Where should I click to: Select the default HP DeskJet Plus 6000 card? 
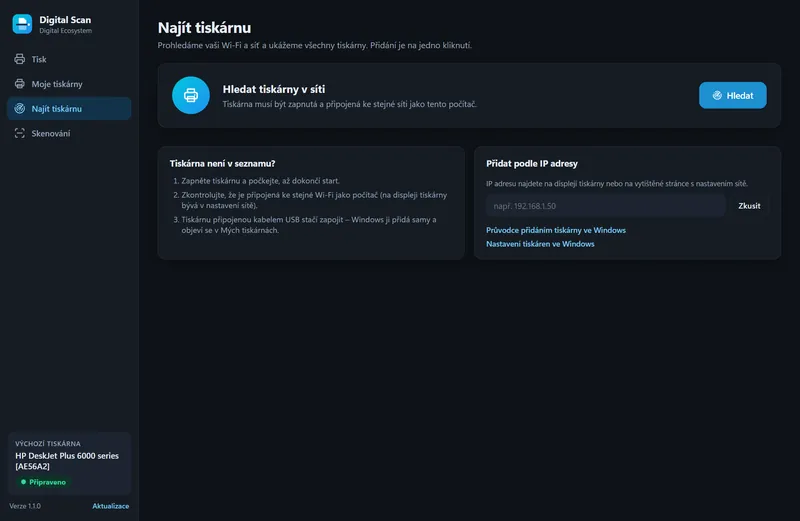[69, 464]
